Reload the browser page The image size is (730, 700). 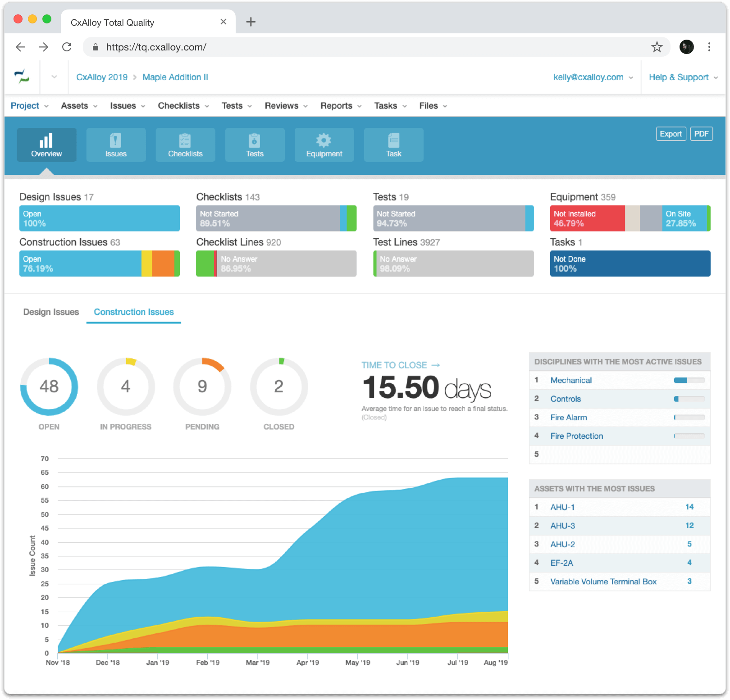click(x=67, y=47)
